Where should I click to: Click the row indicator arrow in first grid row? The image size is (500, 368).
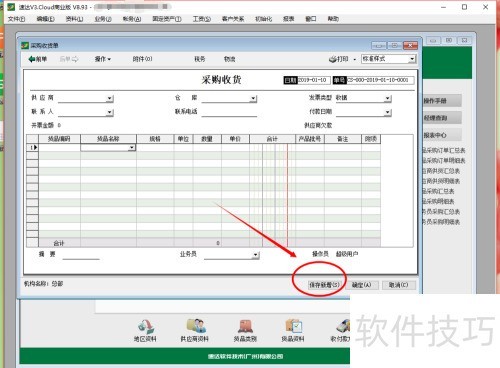pos(35,147)
